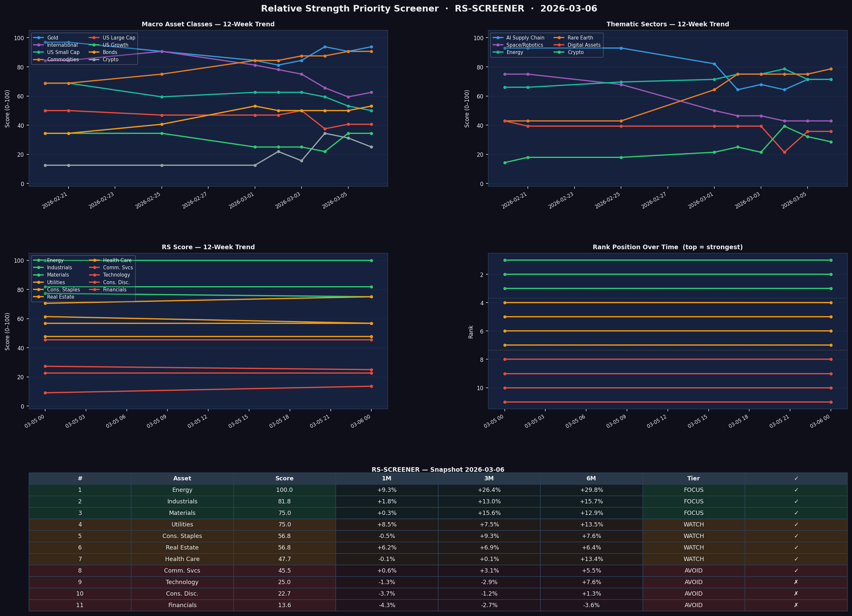Click the FOCUS tier label on Industrials row
Viewport: 852px width, 616px height.
(x=693, y=501)
